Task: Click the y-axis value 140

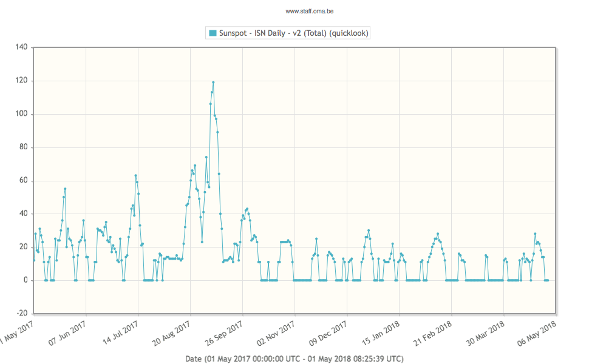Action: point(21,47)
